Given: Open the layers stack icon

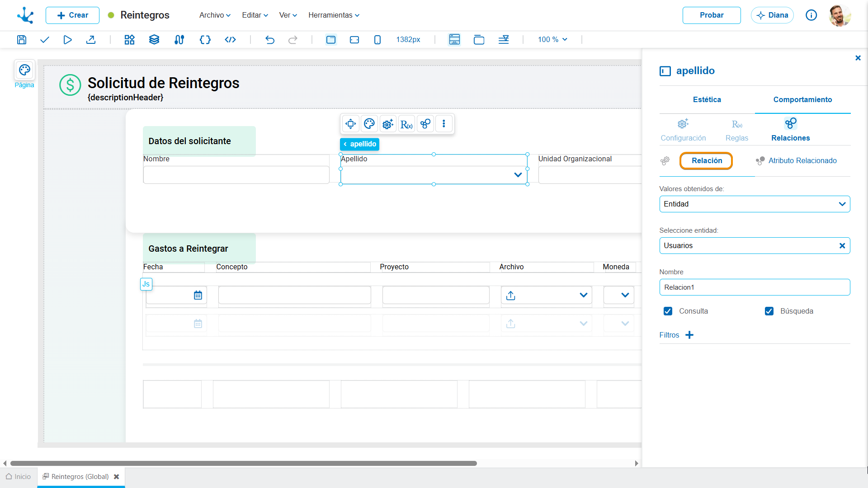Looking at the screenshot, I should [x=154, y=40].
